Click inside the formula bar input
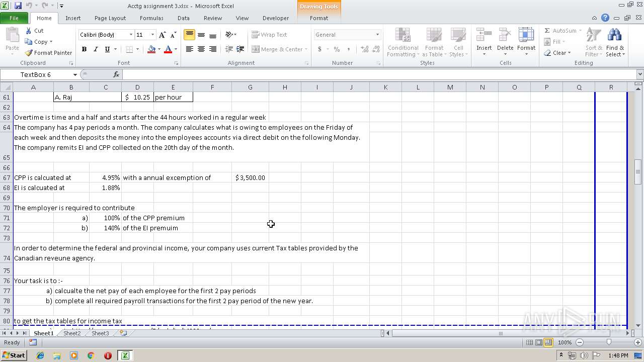644x362 pixels. (x=378, y=74)
